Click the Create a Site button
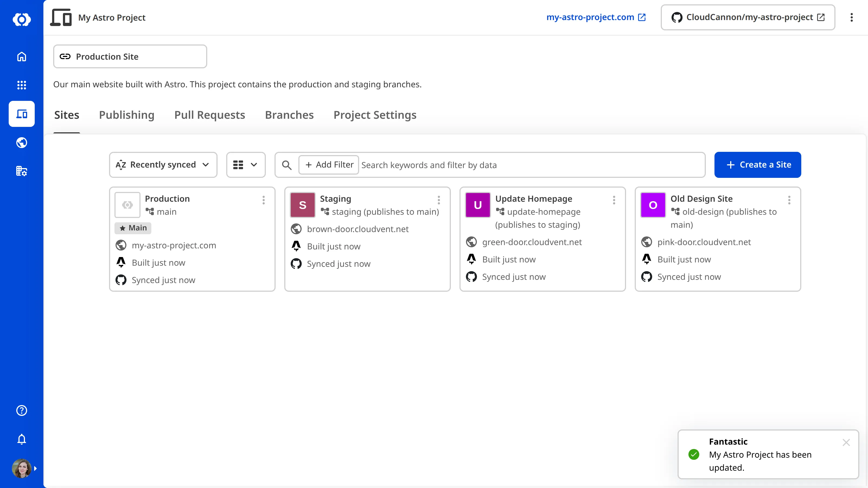The width and height of the screenshot is (868, 488). pos(758,165)
